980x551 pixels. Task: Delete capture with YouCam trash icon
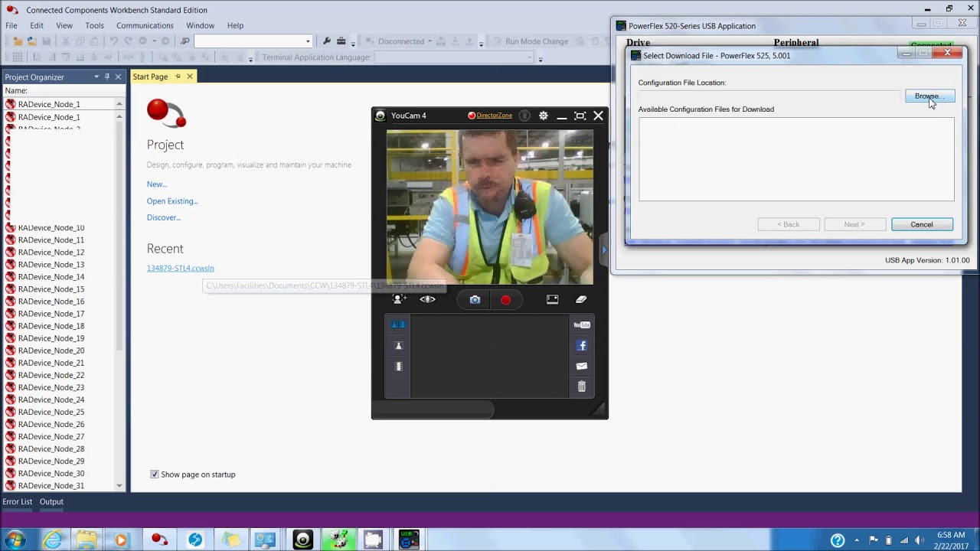click(582, 386)
